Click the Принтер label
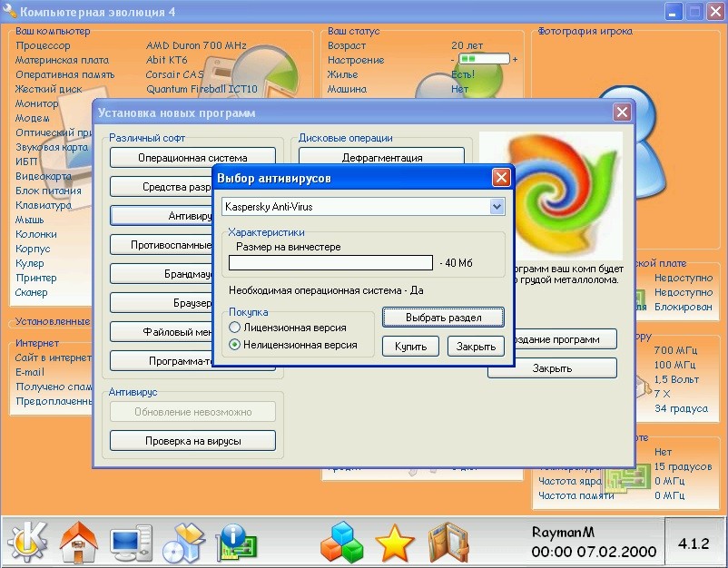The width and height of the screenshot is (728, 568). click(x=35, y=278)
